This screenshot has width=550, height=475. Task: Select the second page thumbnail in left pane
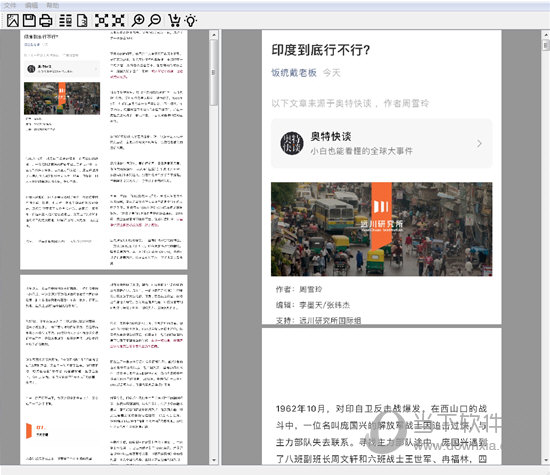coord(104,370)
